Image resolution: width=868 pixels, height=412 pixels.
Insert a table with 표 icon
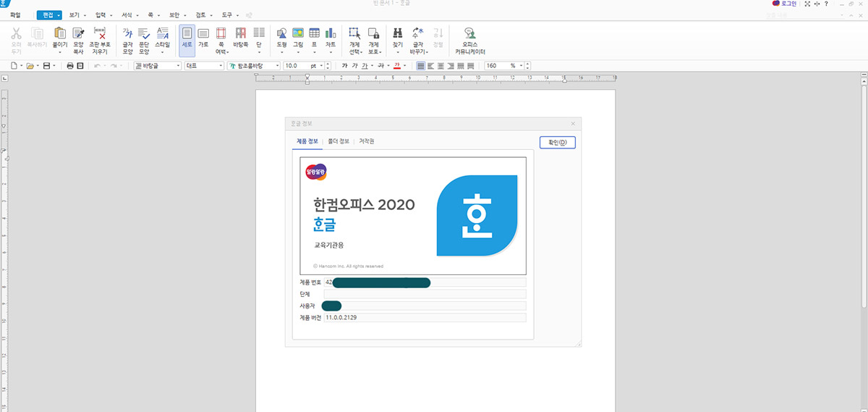pos(314,33)
